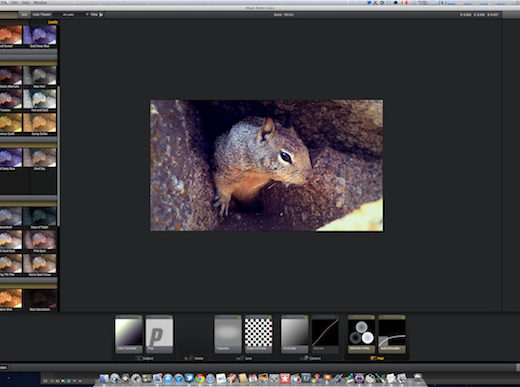Screen dimensions: 520x387
Task: Disable the Pop tool's green toggle
Action: click(170, 317)
